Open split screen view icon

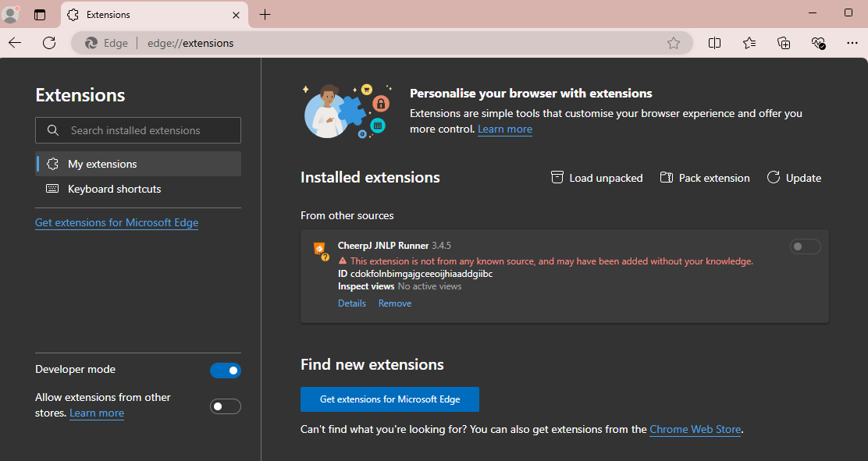click(x=714, y=43)
